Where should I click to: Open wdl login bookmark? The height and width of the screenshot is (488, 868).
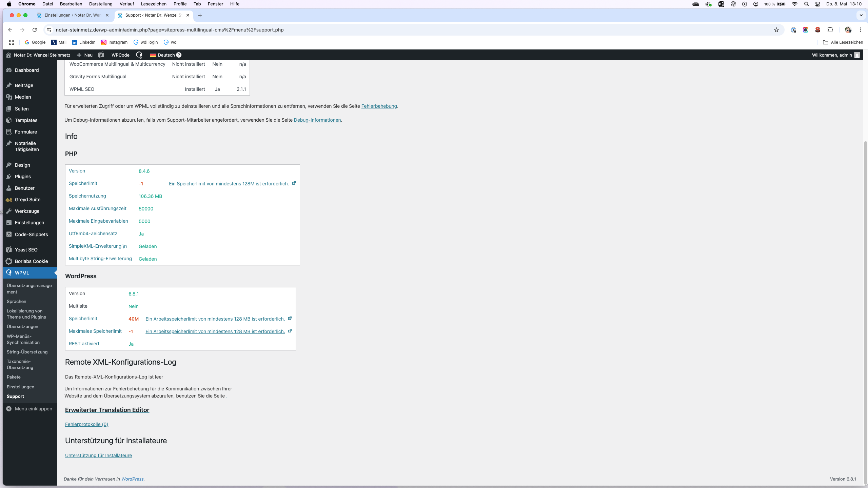click(145, 42)
